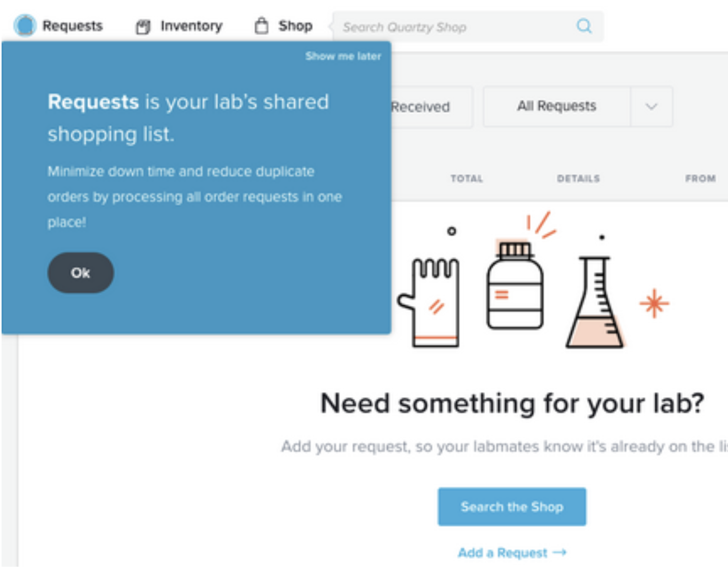Viewport: 728px width, 573px height.
Task: Select the Received tab
Action: [421, 107]
